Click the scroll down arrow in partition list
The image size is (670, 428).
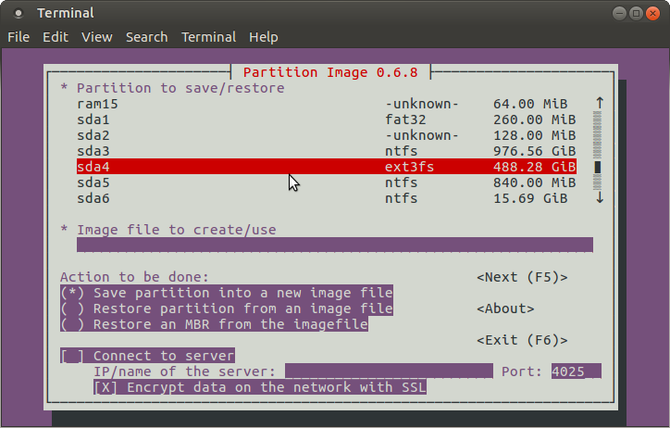pos(599,198)
